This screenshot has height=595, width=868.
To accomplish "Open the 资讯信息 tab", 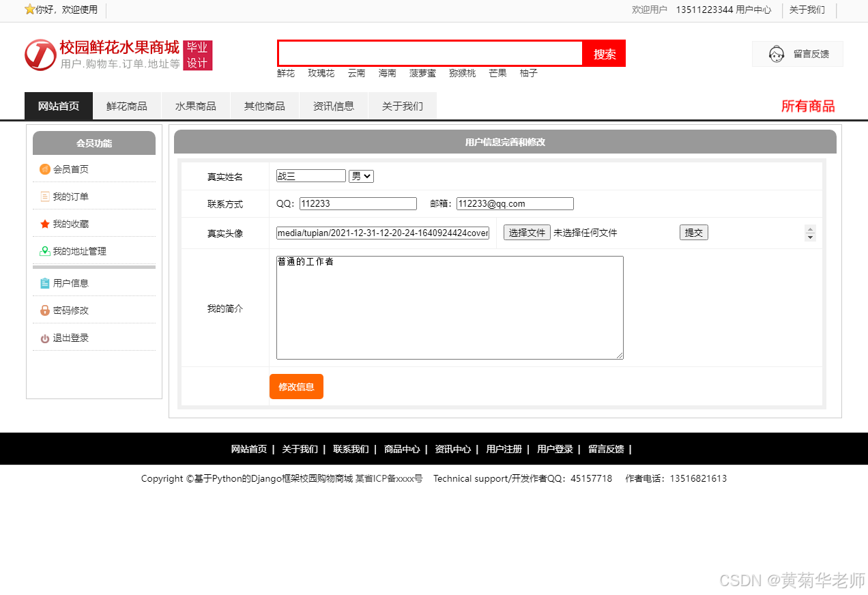I will pyautogui.click(x=334, y=106).
